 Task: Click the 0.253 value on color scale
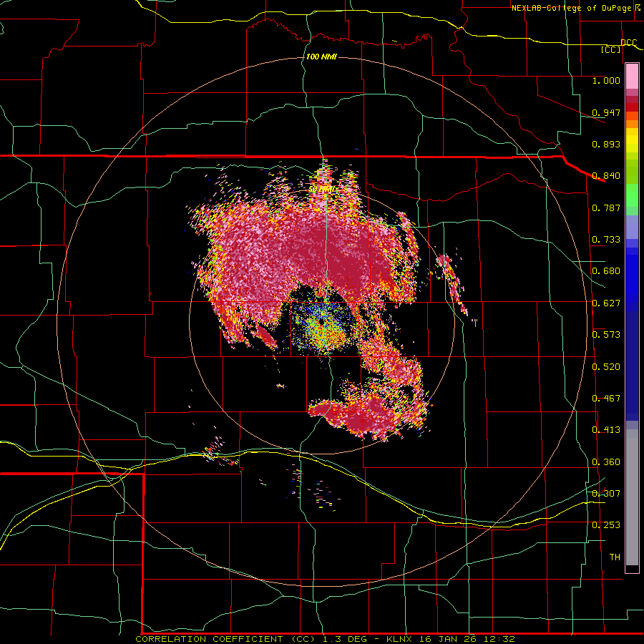pyautogui.click(x=606, y=525)
